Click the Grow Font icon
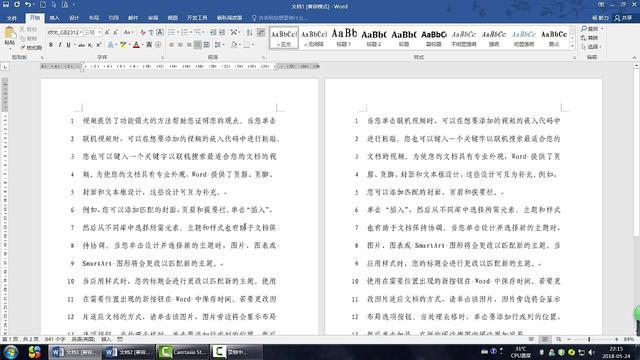Image resolution: width=640 pixels, height=360 pixels. tap(107, 32)
